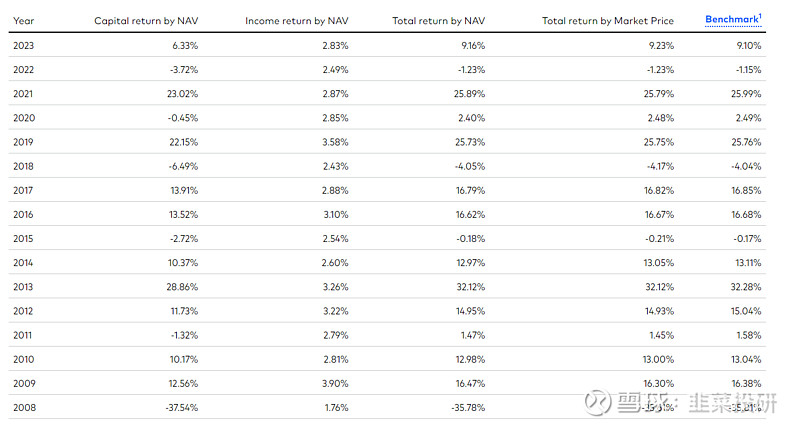
Task: Click the Income return by NAV header
Action: pyautogui.click(x=297, y=21)
